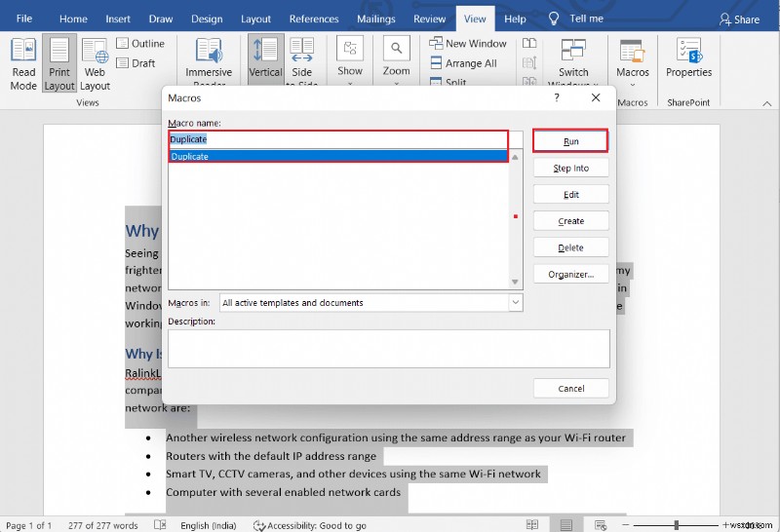Switch to the Draw tab
780x532 pixels.
(161, 19)
